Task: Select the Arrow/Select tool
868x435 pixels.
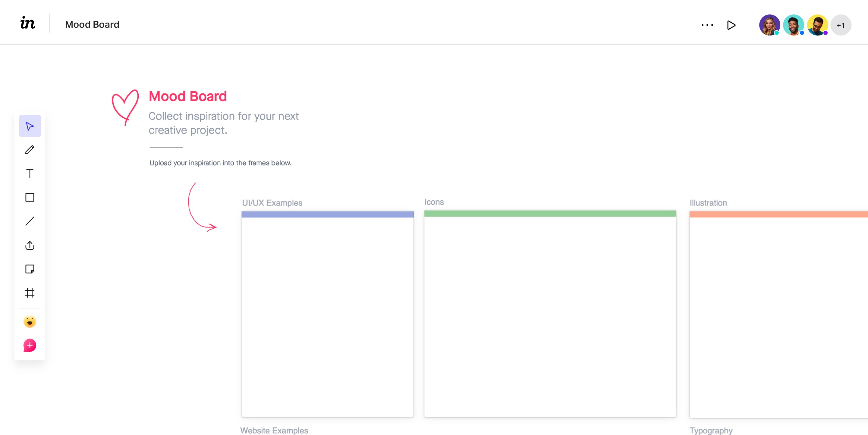Action: click(x=30, y=126)
